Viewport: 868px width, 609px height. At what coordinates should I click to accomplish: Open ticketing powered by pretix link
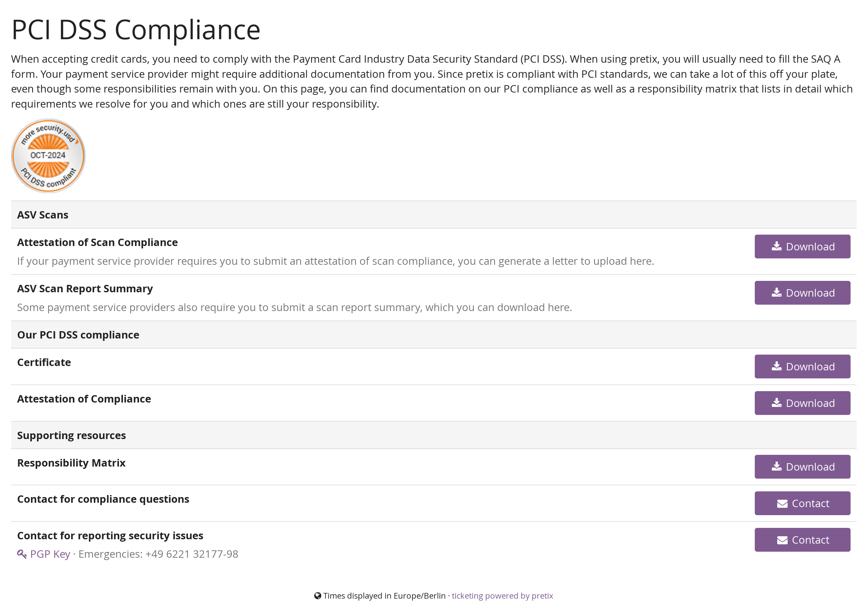(x=502, y=596)
